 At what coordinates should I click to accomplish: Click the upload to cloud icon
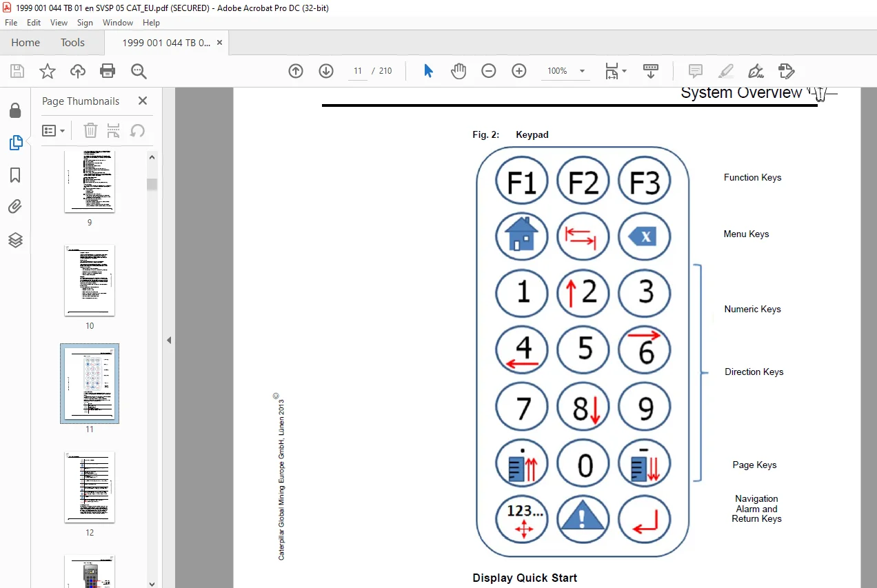click(78, 71)
